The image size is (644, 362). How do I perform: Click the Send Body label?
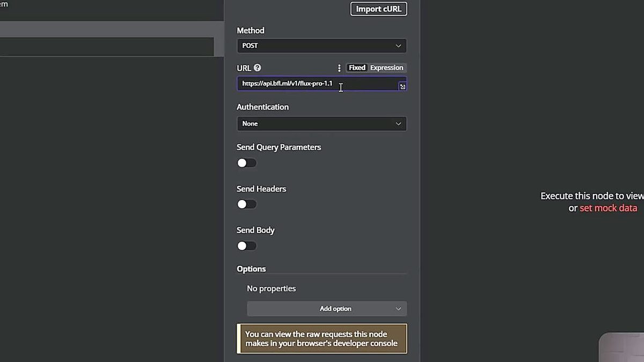tap(255, 230)
